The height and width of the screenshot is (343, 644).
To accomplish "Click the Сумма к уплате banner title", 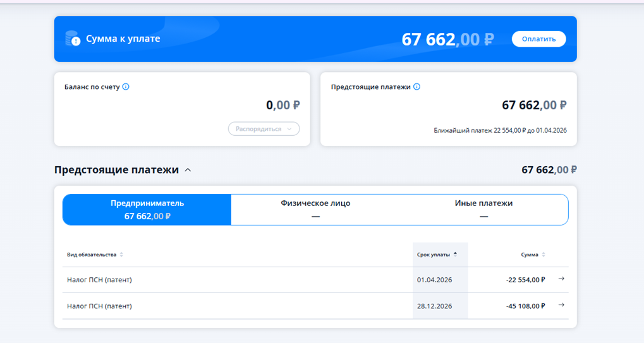I will point(123,39).
